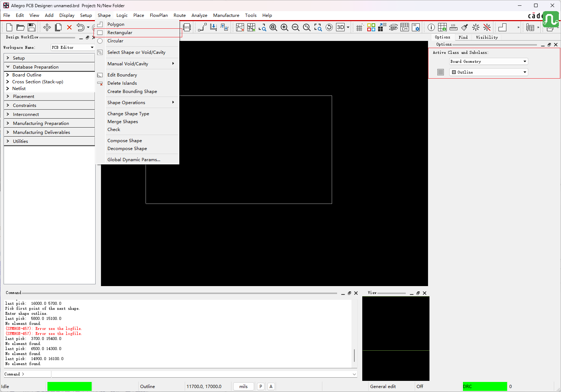The image size is (561, 392).
Task: Refresh the canvas with the redraw icon
Action: click(329, 27)
